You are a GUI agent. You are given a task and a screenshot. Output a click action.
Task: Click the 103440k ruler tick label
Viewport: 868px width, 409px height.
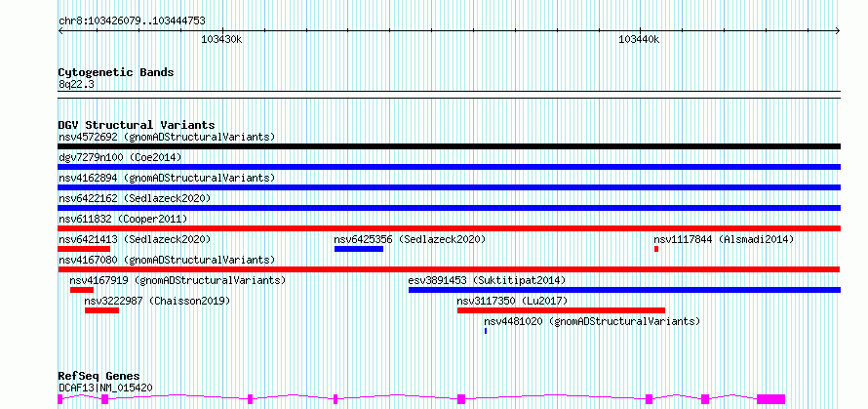pyautogui.click(x=639, y=39)
